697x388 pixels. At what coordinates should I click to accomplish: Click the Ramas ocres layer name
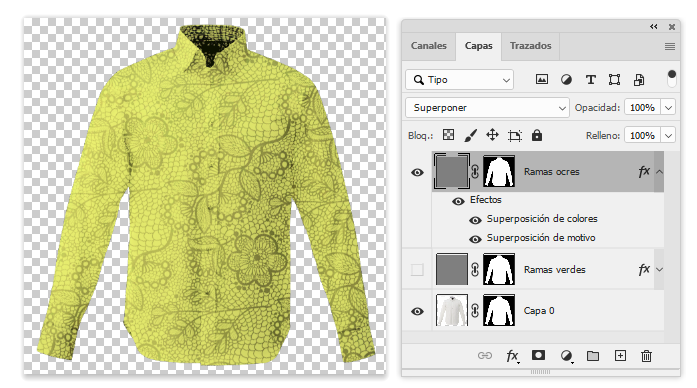click(551, 172)
